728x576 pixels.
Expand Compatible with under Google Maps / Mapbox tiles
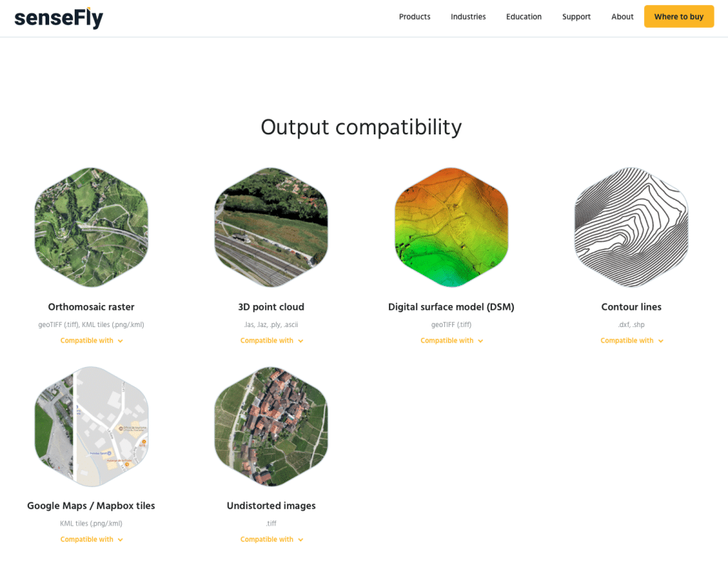tap(92, 539)
